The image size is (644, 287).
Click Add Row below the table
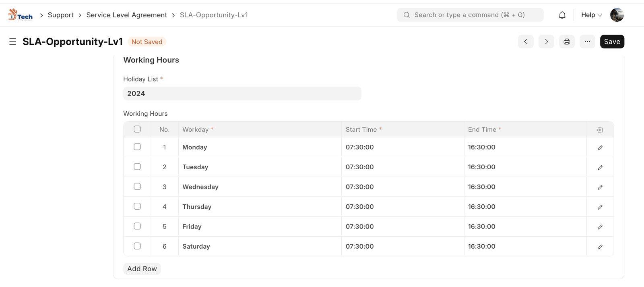pyautogui.click(x=142, y=269)
